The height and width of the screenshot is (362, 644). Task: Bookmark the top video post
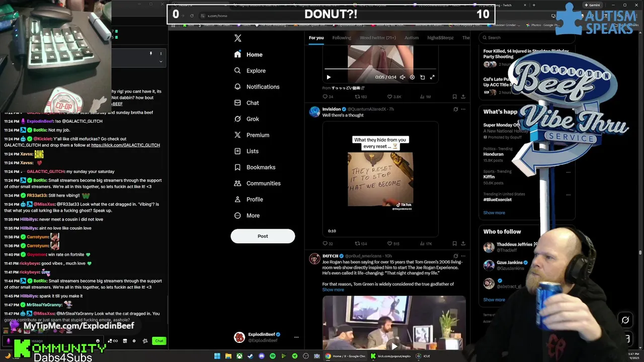[454, 97]
